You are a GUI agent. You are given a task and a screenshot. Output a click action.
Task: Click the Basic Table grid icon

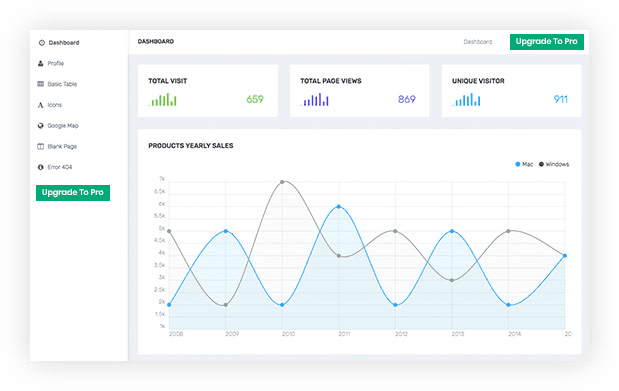click(x=41, y=84)
